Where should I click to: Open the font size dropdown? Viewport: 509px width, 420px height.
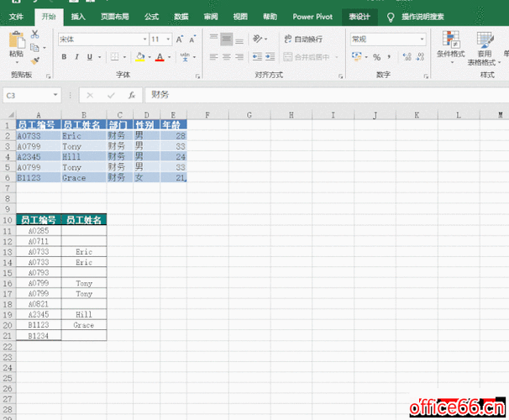click(168, 39)
